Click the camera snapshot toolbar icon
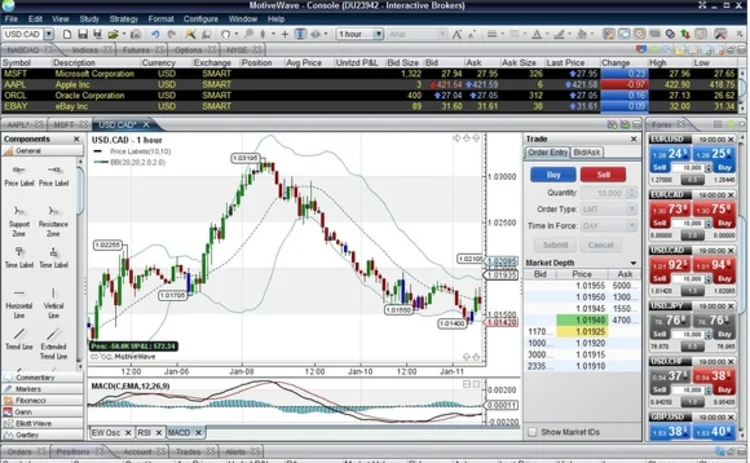Image resolution: width=750 pixels, height=463 pixels. 136,34
